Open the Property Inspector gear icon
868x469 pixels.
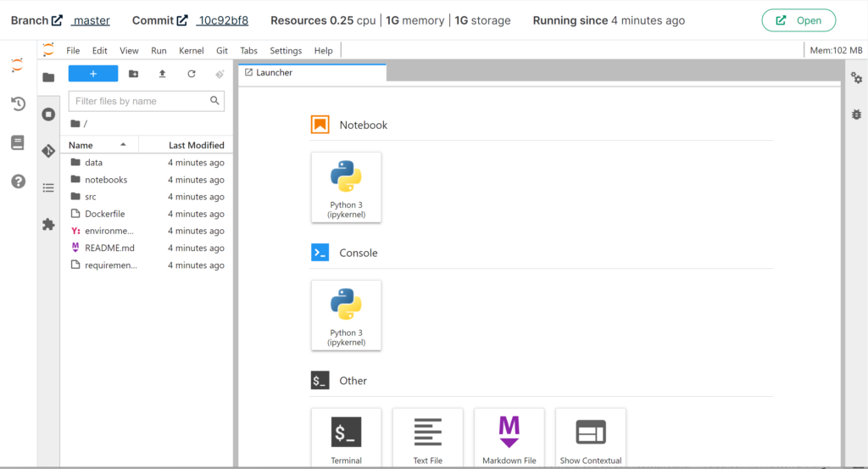pos(856,77)
